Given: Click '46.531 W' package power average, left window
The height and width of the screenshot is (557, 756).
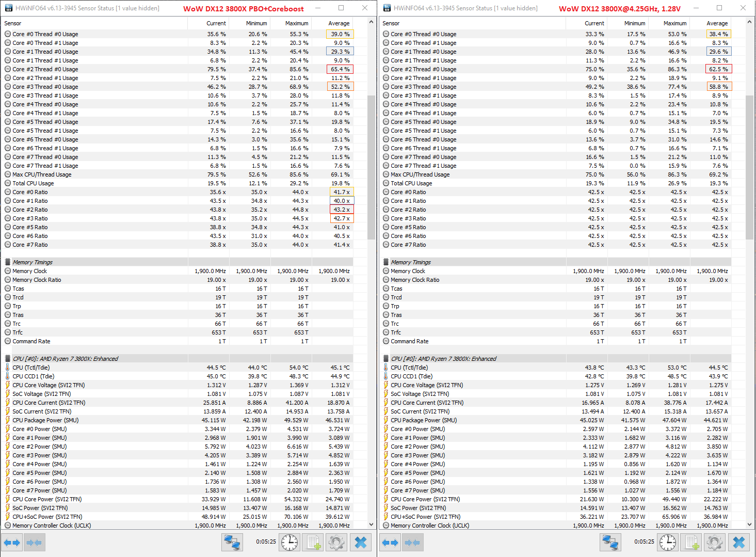Looking at the screenshot, I should (x=337, y=420).
